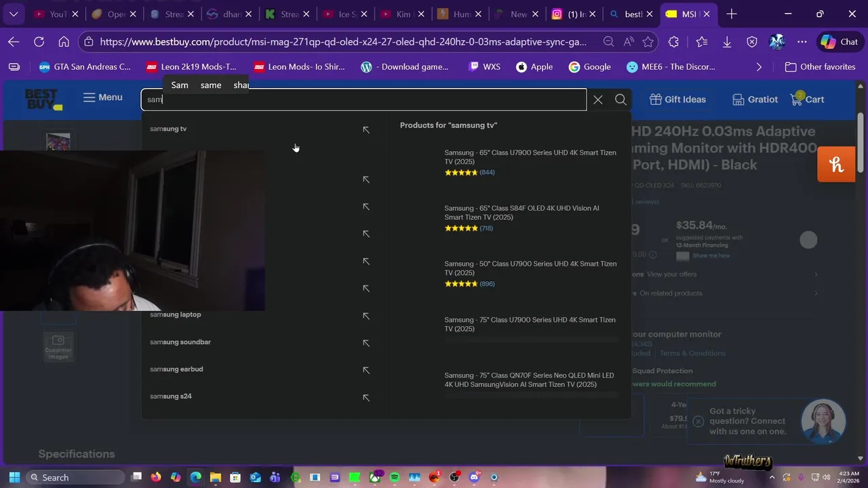
Task: Open the Favorites list
Action: click(702, 42)
